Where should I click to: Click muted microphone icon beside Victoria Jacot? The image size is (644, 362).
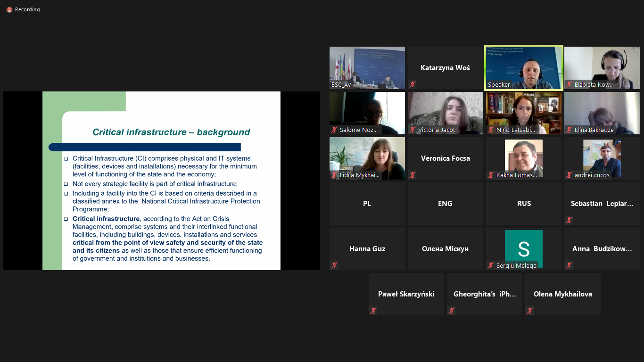[x=413, y=130]
